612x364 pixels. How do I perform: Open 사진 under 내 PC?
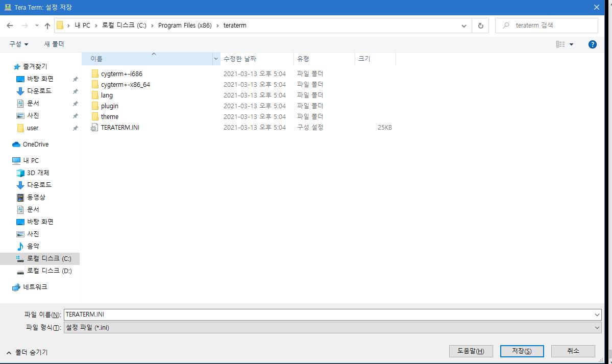pyautogui.click(x=33, y=234)
